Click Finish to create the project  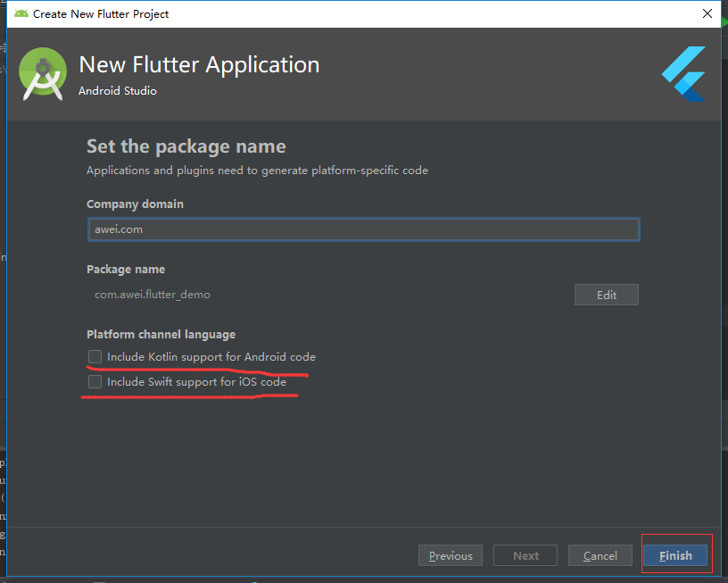[675, 555]
